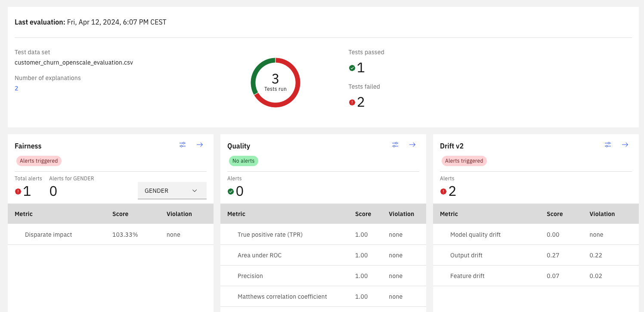Click Feature drift score 0.07

coord(553,276)
